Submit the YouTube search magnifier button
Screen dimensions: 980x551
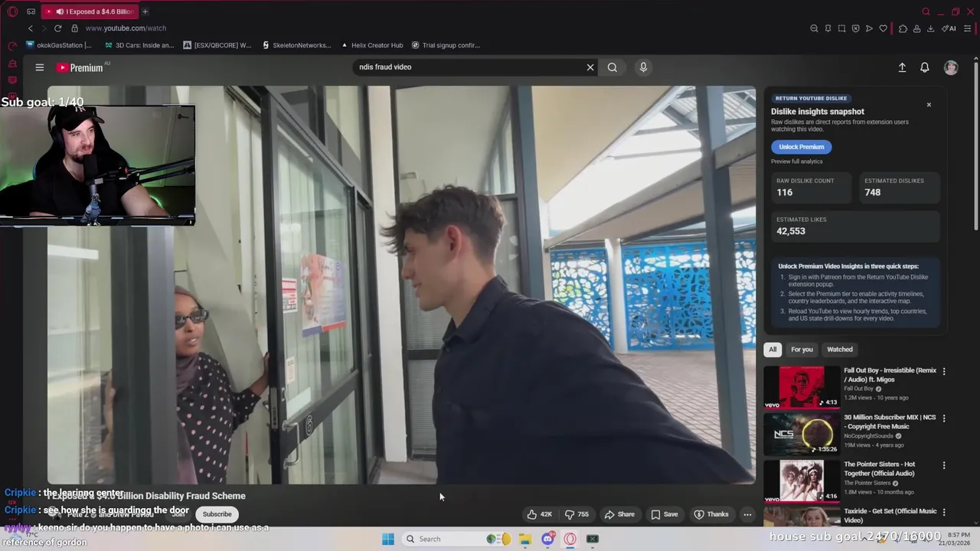612,67
